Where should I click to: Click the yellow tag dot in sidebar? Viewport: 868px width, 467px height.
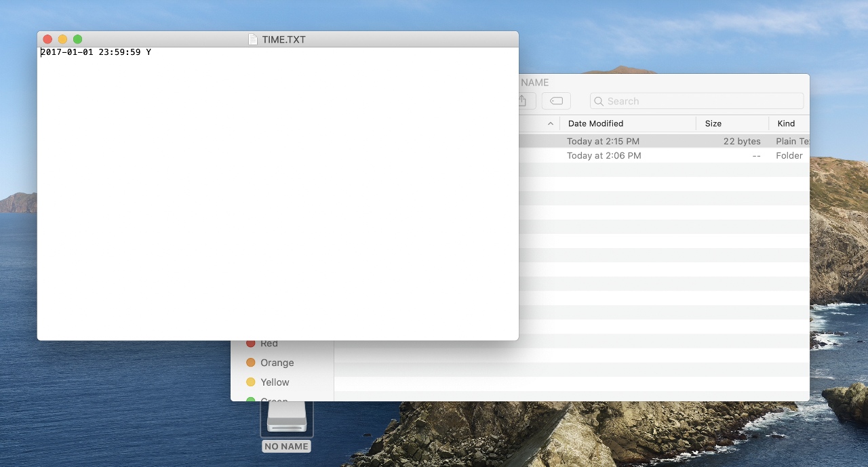point(251,382)
